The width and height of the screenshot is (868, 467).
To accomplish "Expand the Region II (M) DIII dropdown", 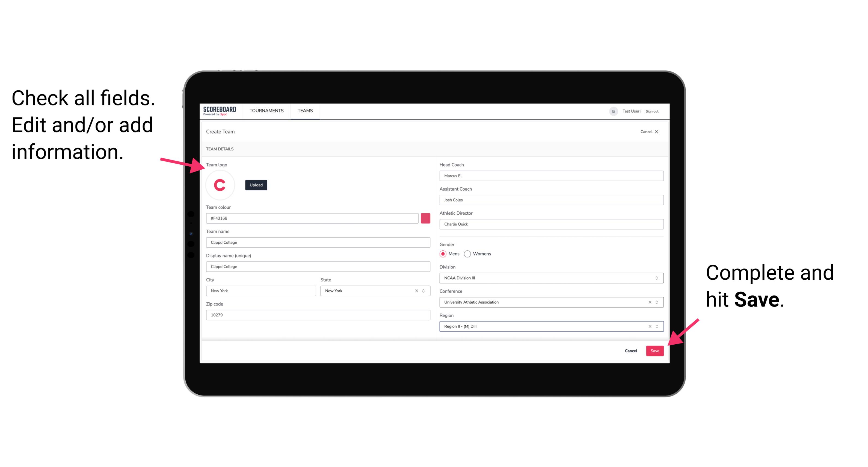I will pyautogui.click(x=657, y=327).
